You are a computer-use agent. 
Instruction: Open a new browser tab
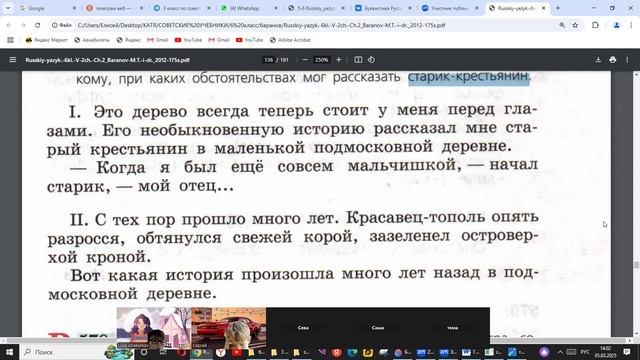558,8
